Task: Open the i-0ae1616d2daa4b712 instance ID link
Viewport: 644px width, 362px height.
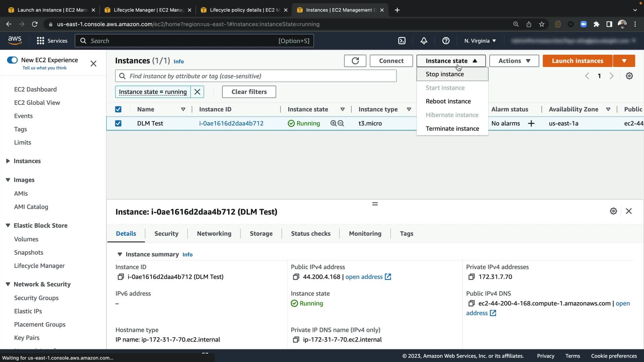Action: 231,123
